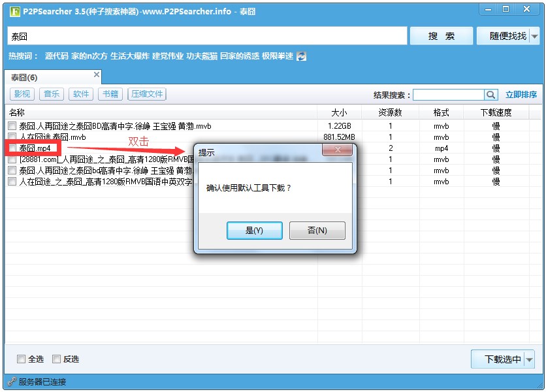Filter results by 软件 category
Screen dimensions: 546x392
[80, 94]
